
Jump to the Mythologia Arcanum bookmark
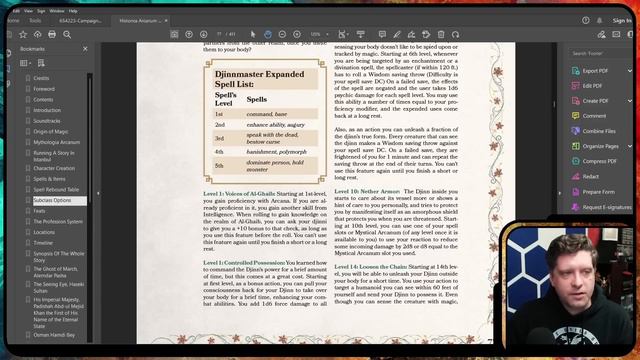pos(56,142)
